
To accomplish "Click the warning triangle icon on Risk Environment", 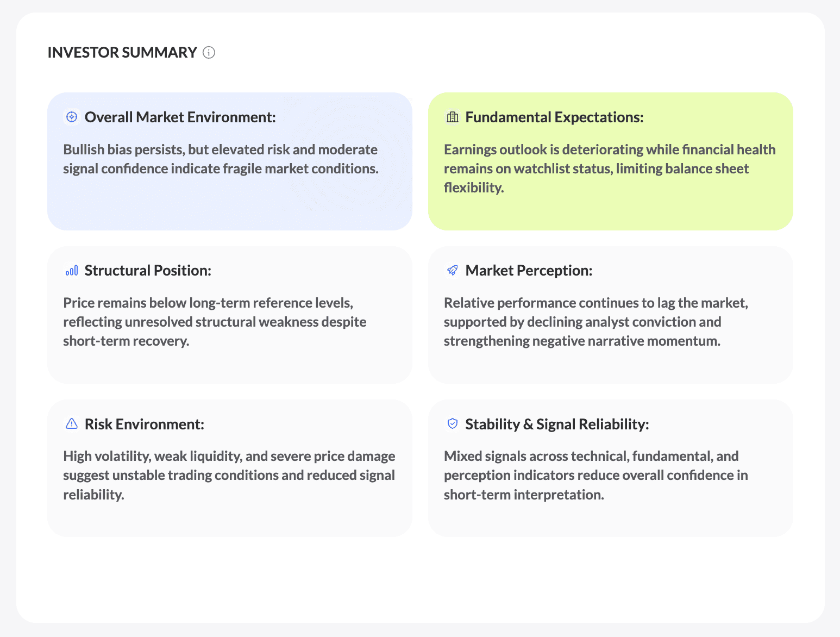I will (71, 424).
